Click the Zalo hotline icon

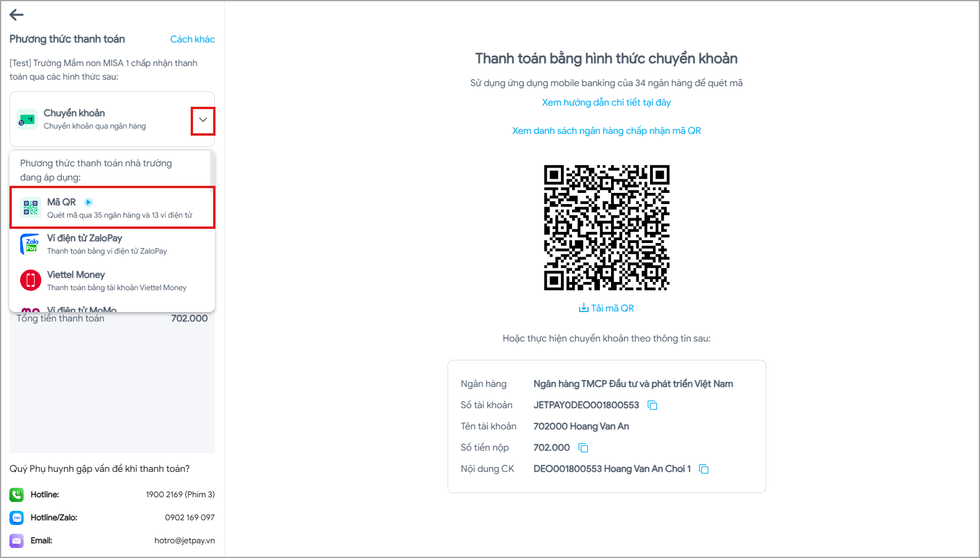[x=17, y=517]
